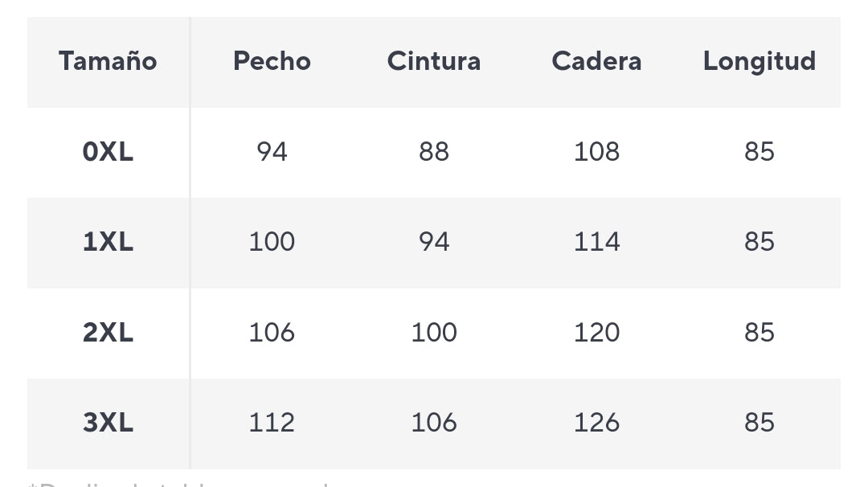Click the Longitud column header
Viewport: 868px width, 487px height.
[759, 61]
